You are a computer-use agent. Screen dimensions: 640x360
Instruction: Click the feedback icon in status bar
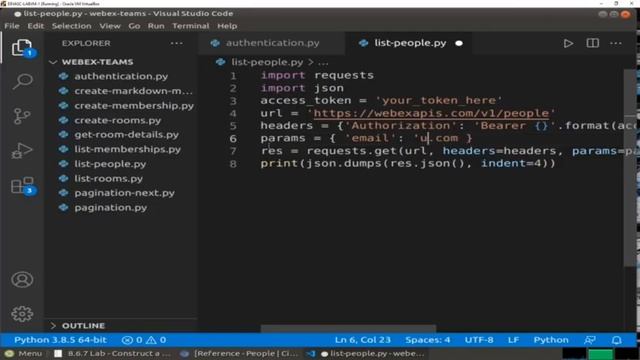(589, 340)
